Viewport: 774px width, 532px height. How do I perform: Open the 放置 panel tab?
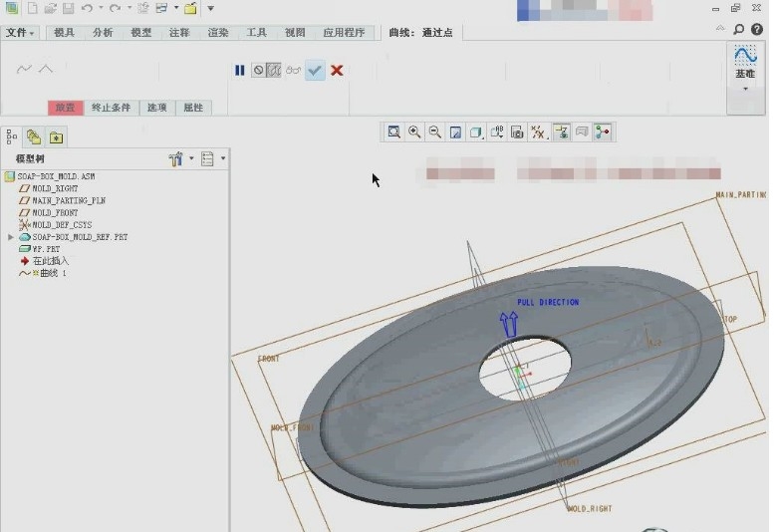coord(65,108)
